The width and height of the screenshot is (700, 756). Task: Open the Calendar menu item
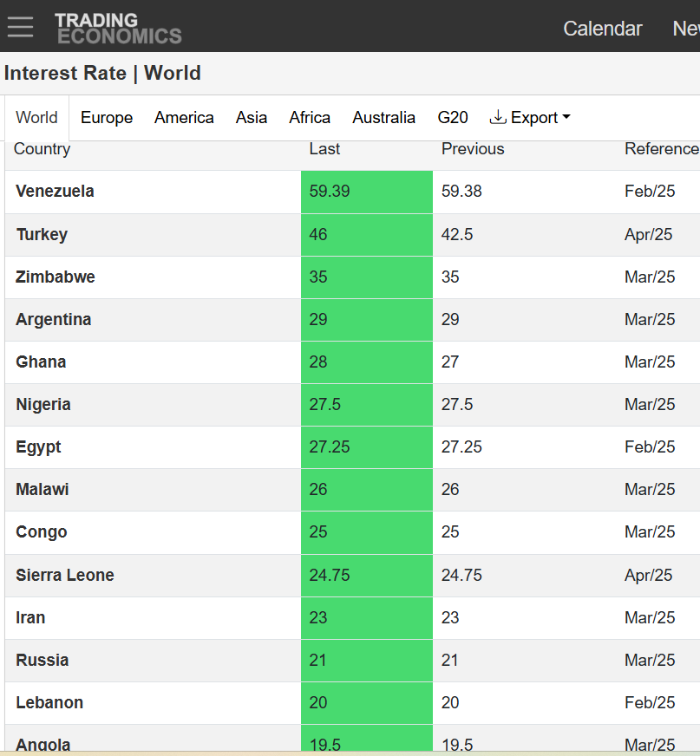[x=603, y=29]
